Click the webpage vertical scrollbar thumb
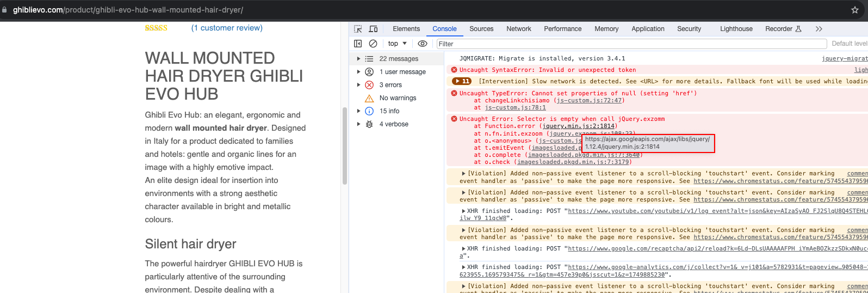 344,146
